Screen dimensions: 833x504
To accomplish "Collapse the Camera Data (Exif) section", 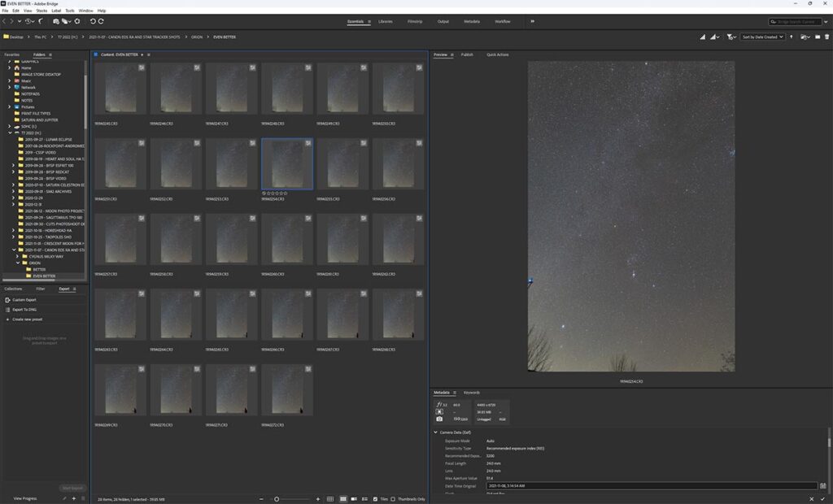I will pos(435,432).
